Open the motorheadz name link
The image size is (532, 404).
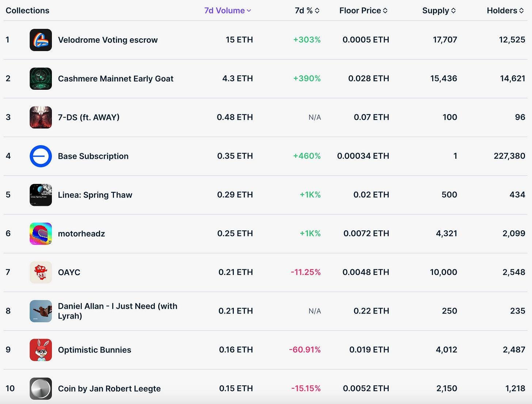click(x=81, y=234)
